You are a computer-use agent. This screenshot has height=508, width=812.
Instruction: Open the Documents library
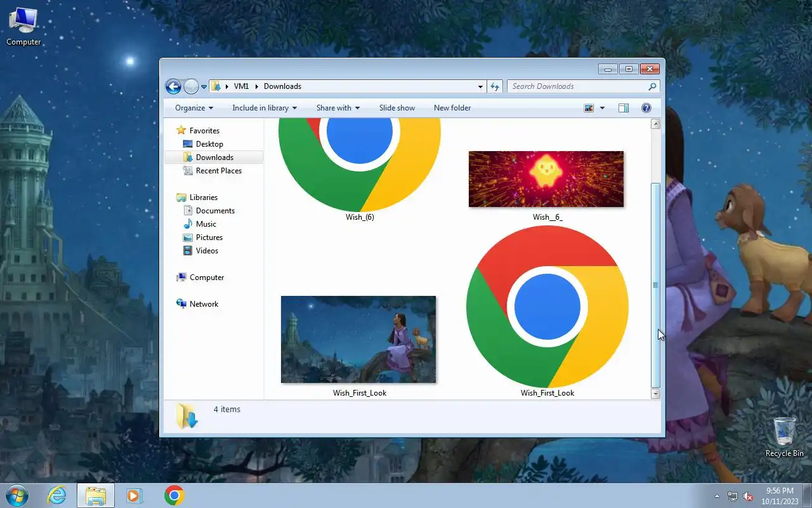pos(215,211)
